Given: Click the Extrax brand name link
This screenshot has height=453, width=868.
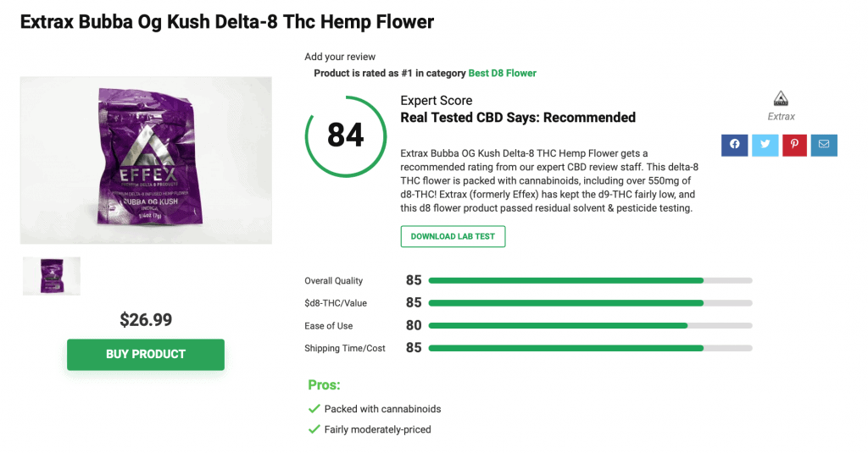Looking at the screenshot, I should [x=781, y=117].
